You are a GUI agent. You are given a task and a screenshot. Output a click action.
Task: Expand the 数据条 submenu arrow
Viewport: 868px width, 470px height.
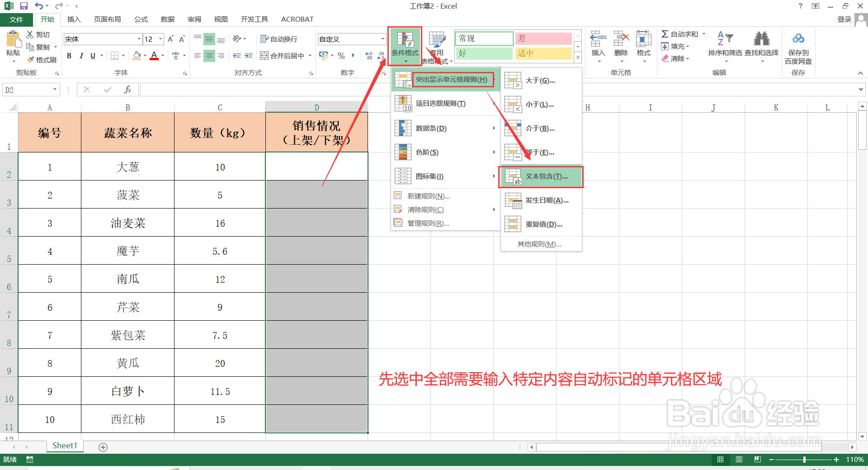(x=494, y=128)
